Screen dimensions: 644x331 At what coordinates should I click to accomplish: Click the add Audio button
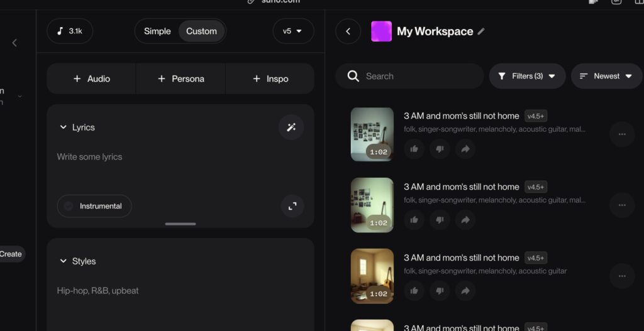92,79
